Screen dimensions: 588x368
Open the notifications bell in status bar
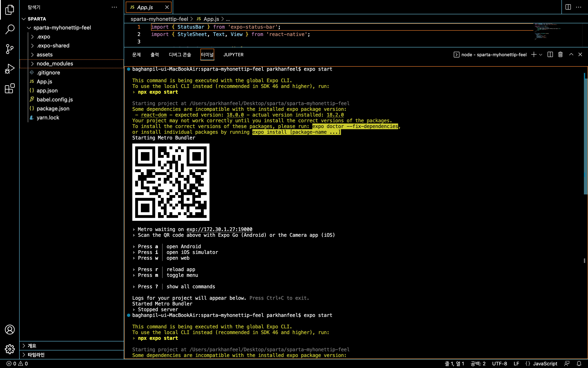coord(579,364)
